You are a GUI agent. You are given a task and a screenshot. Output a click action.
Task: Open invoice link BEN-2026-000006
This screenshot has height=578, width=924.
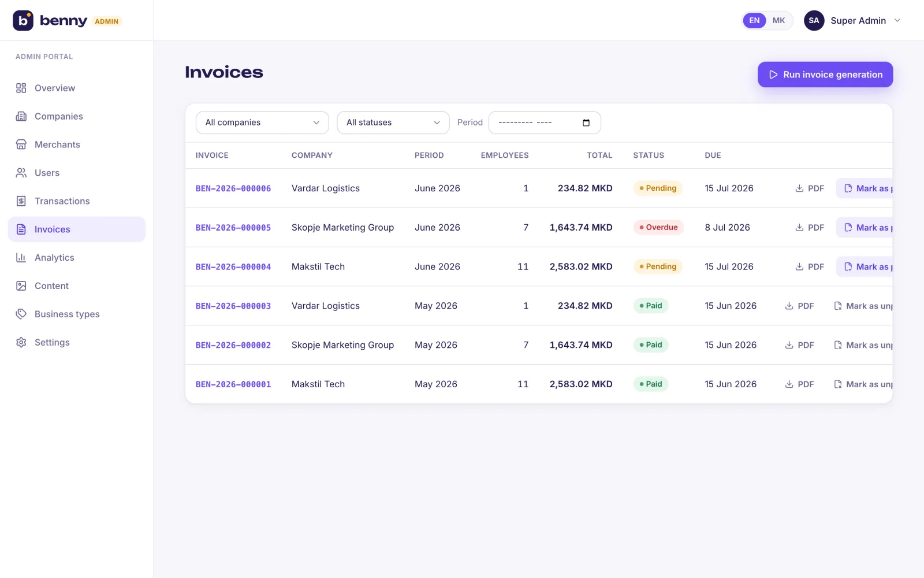pyautogui.click(x=233, y=188)
